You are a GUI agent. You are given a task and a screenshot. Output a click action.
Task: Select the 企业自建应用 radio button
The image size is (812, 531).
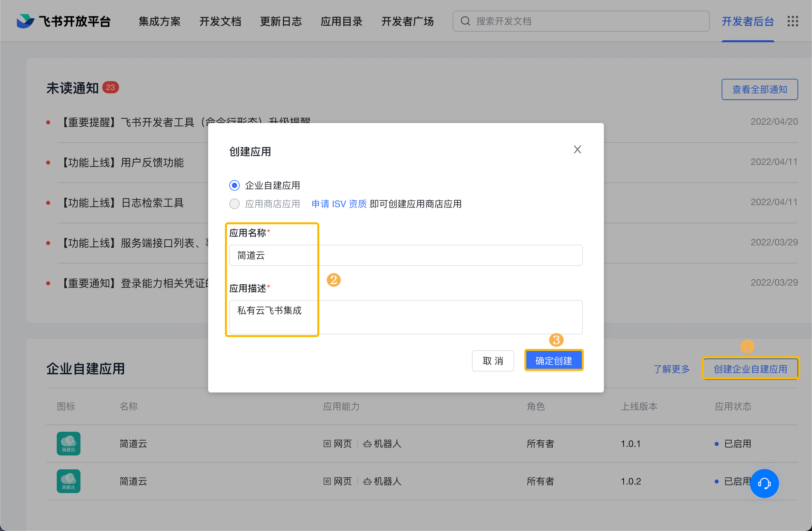[x=234, y=185]
